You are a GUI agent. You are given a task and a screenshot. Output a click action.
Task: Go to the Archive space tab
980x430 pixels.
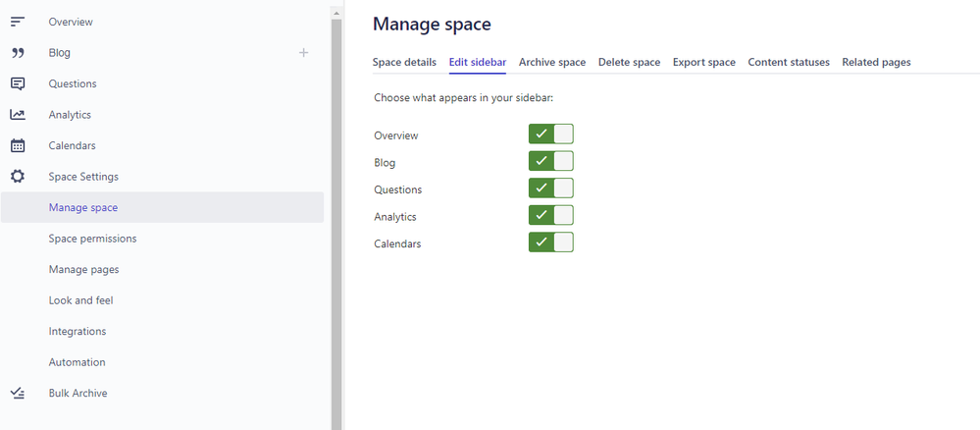point(552,63)
